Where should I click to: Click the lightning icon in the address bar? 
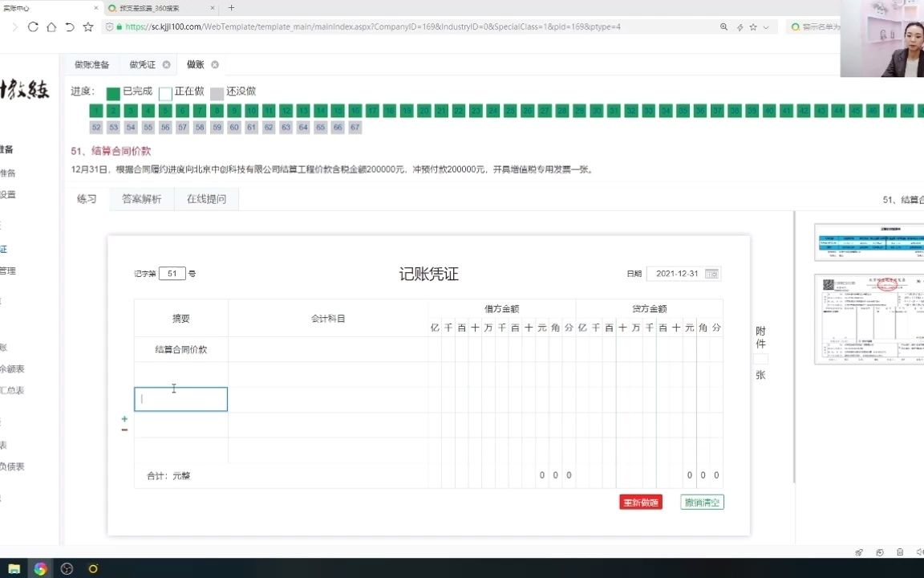click(738, 26)
